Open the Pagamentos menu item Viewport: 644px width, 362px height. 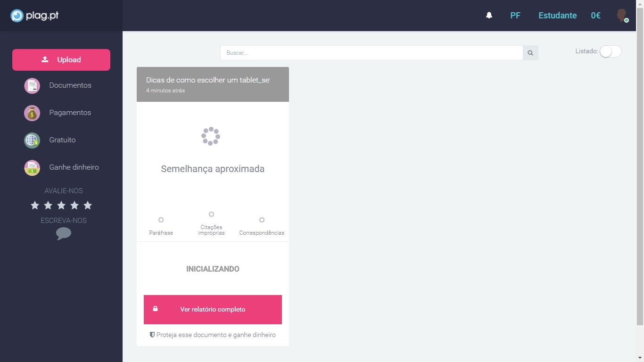pos(70,113)
